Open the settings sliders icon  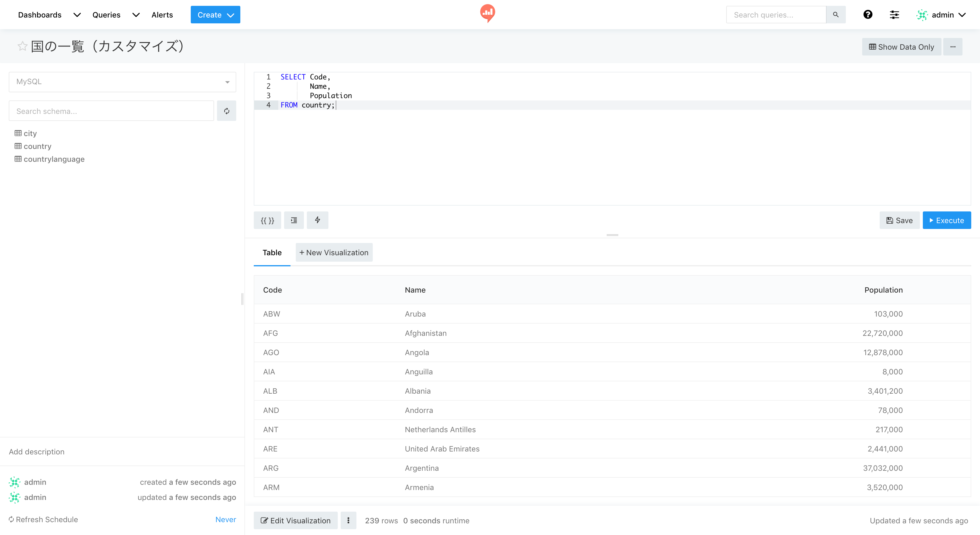click(895, 15)
